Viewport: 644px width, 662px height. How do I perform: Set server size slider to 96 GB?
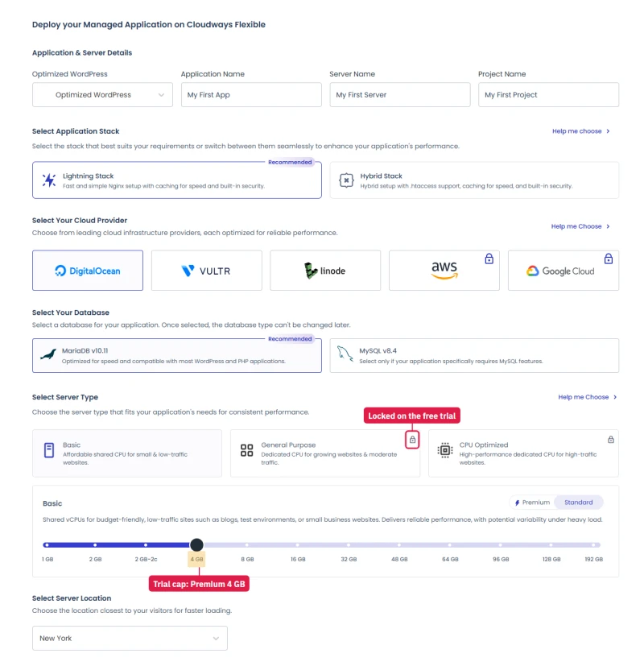pyautogui.click(x=501, y=545)
